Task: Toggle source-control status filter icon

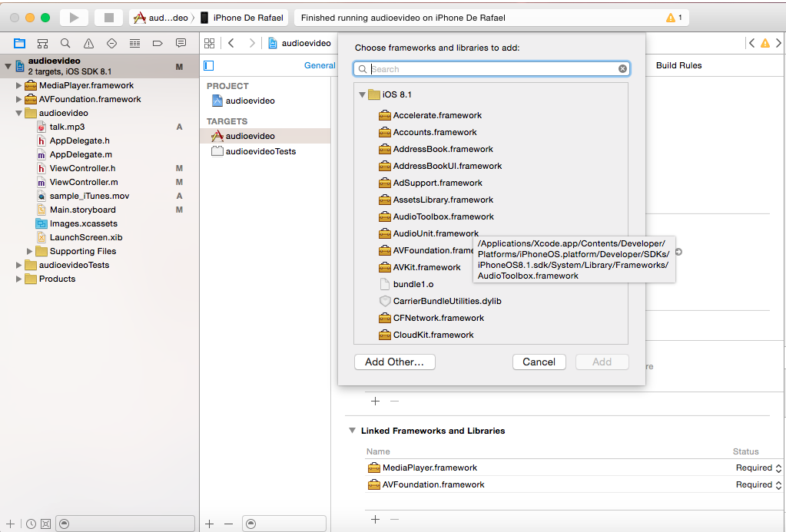Action: (45, 524)
